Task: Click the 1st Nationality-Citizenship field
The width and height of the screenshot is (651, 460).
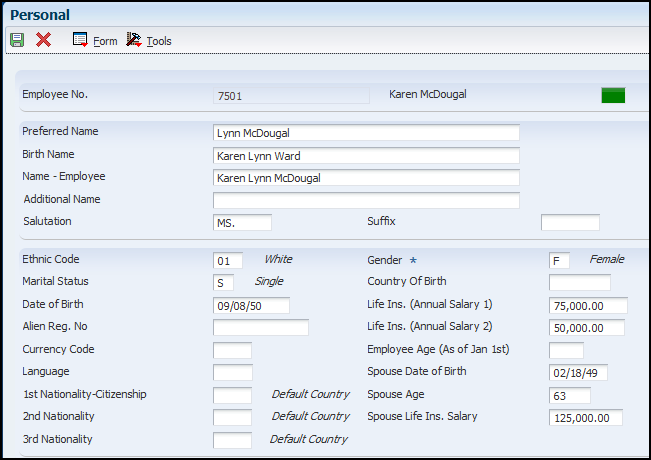Action: [232, 395]
